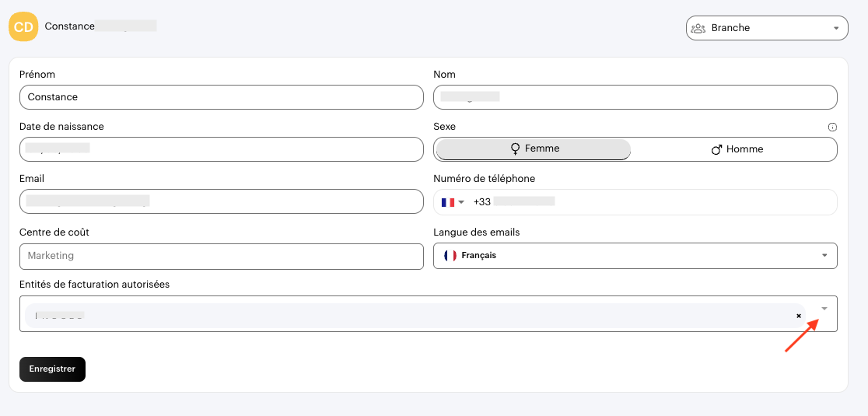
Task: Click the male symbol icon
Action: pos(716,149)
